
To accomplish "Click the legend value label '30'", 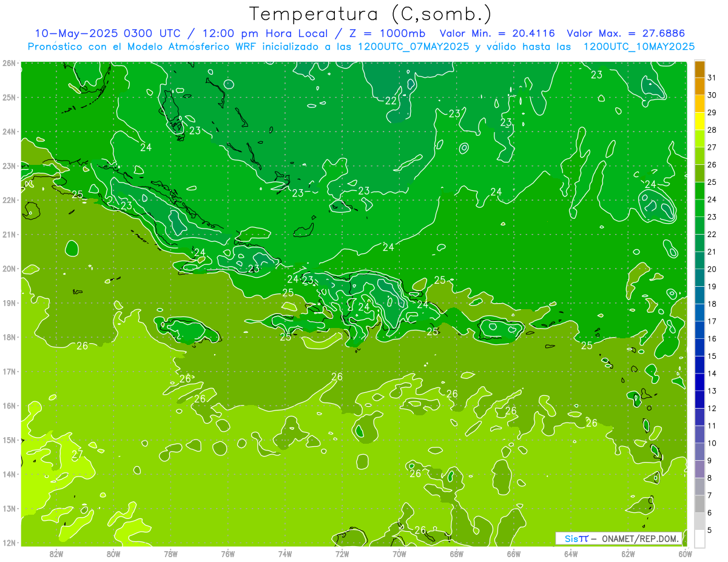I will tap(712, 95).
